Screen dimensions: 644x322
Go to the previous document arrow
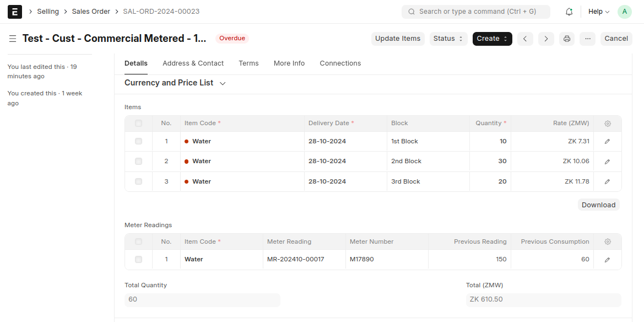(x=525, y=39)
